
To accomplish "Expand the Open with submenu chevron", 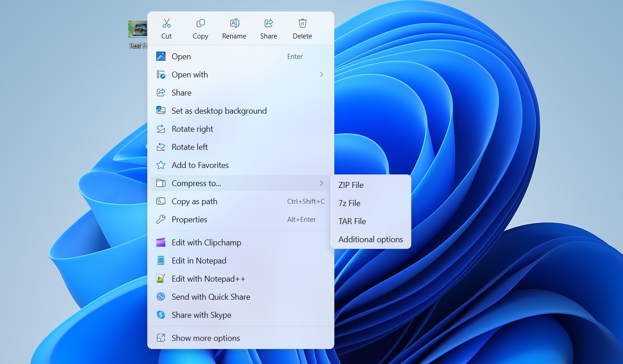I will click(x=321, y=74).
